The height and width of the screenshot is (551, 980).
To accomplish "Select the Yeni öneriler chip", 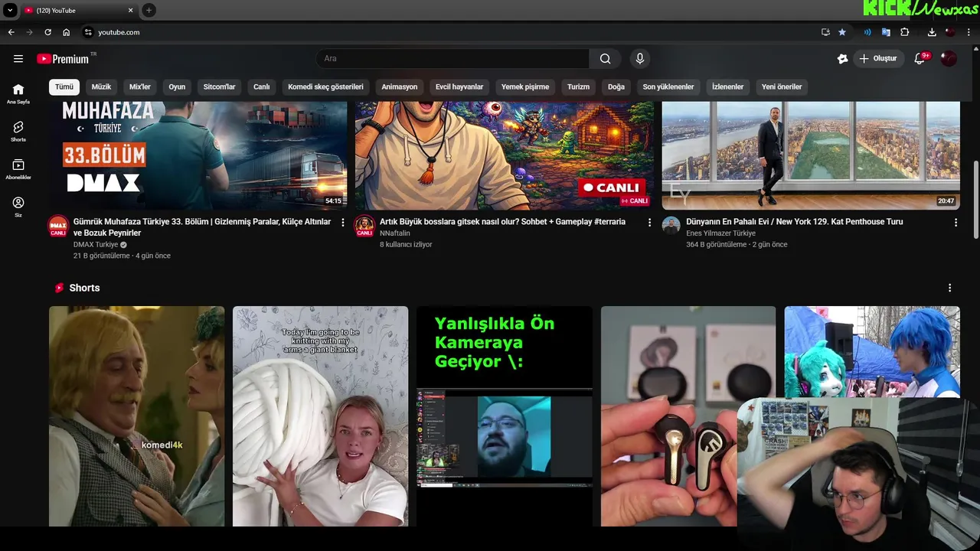I will click(782, 86).
